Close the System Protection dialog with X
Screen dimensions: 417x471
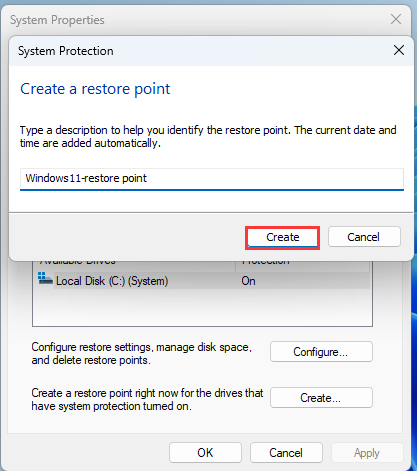click(399, 51)
